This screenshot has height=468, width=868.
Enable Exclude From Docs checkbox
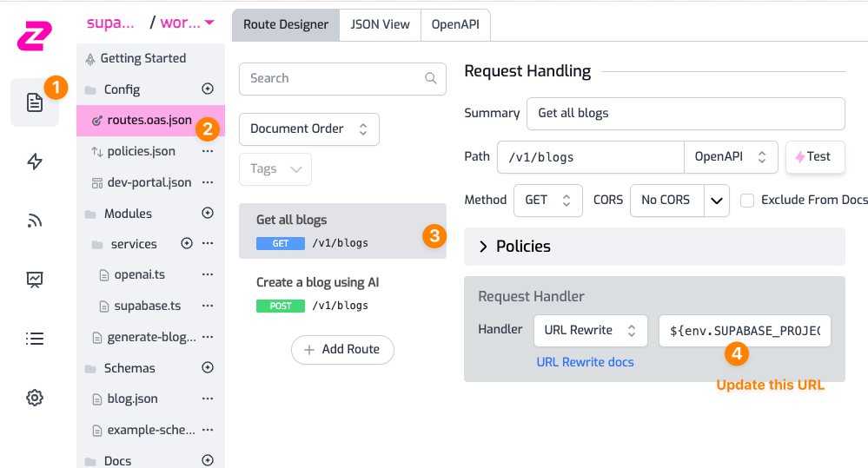[747, 201]
